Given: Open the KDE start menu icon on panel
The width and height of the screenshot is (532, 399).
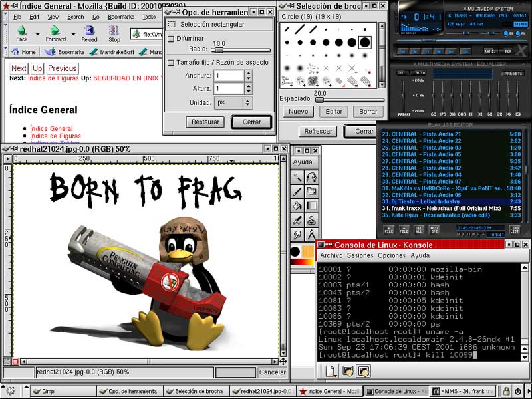Looking at the screenshot, I should tap(11, 391).
